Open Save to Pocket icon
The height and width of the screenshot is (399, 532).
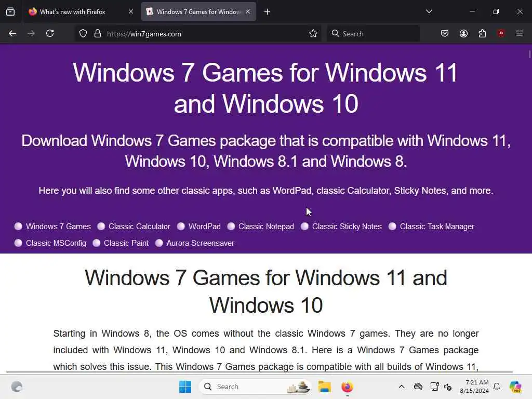coord(445,34)
